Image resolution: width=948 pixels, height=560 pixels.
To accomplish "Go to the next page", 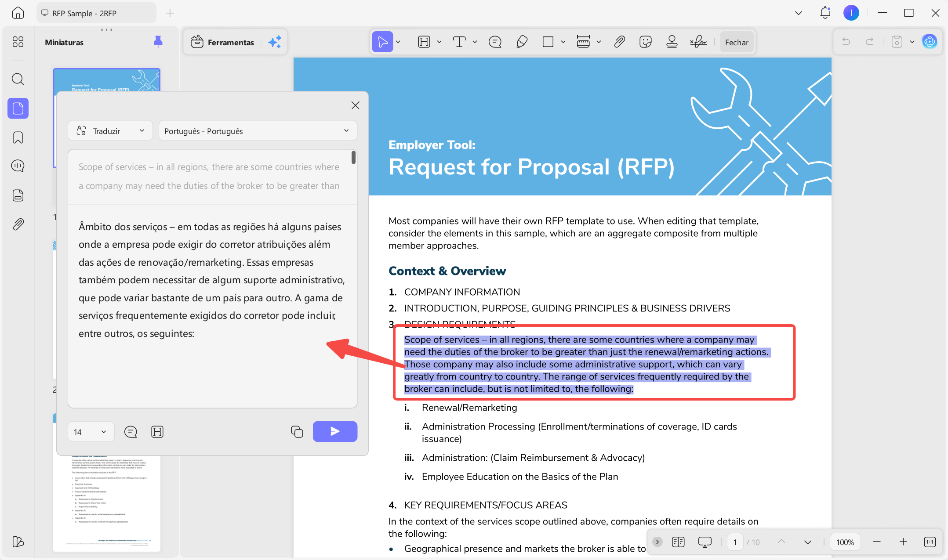I will coord(808,542).
